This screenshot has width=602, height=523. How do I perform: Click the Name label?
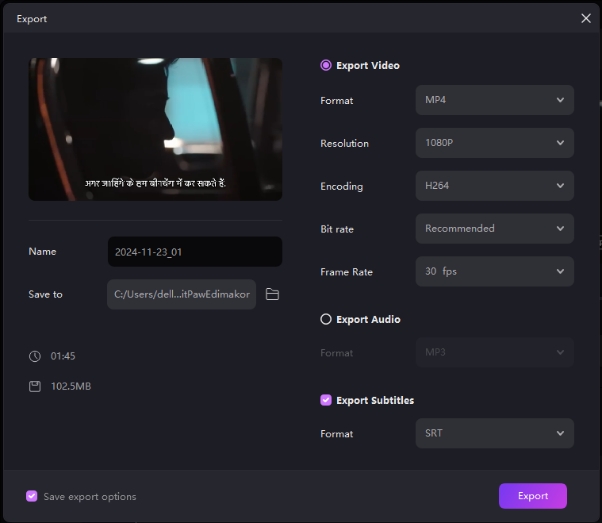(42, 252)
